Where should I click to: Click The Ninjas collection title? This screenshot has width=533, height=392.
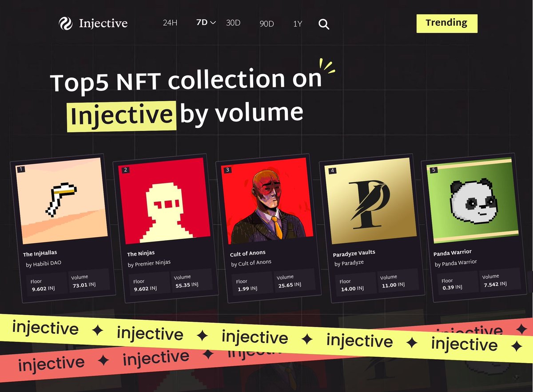point(141,253)
